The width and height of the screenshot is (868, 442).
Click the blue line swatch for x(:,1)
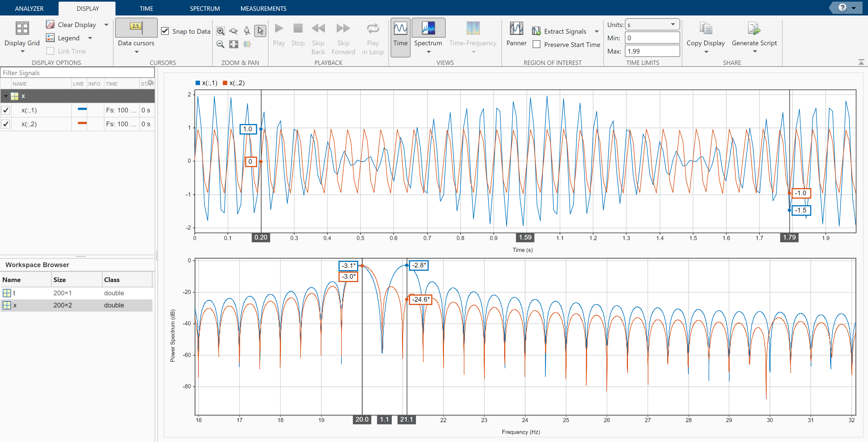click(82, 109)
